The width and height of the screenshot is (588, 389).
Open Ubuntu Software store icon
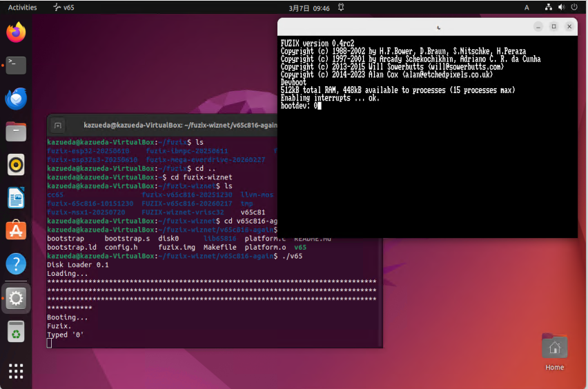coord(16,230)
